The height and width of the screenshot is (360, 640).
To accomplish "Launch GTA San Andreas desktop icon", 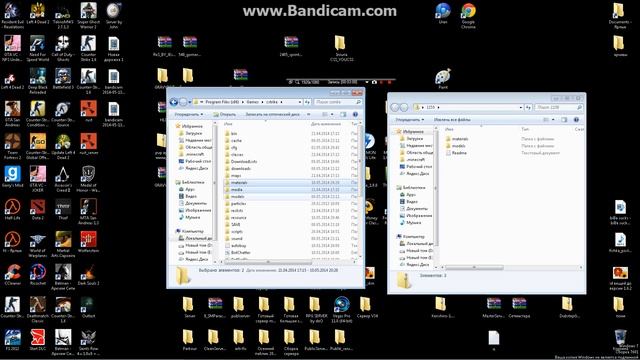I will coord(12,113).
